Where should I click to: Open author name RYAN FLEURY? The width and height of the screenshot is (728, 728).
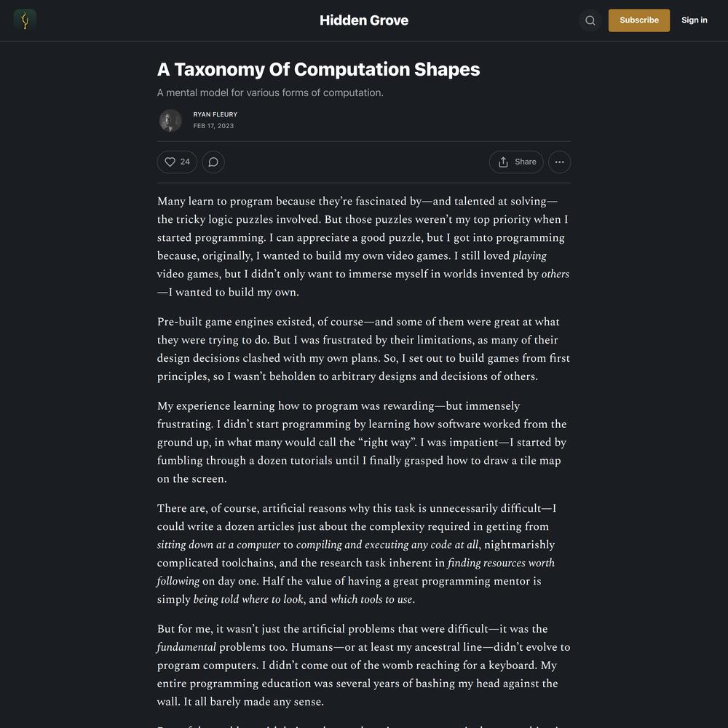(x=215, y=114)
